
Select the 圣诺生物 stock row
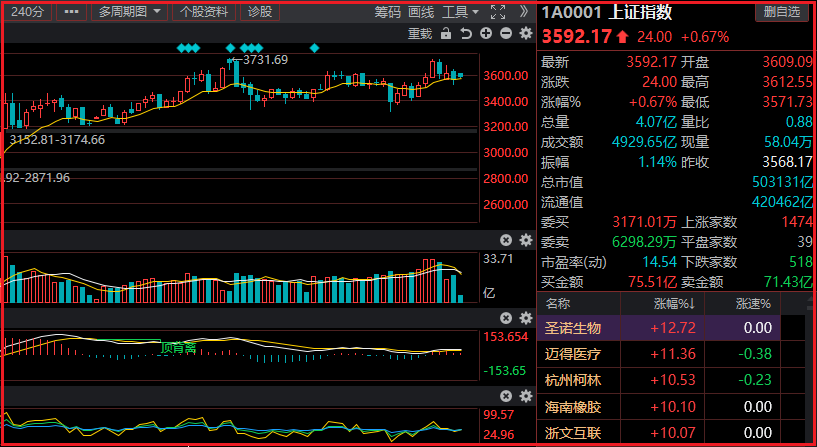click(573, 328)
